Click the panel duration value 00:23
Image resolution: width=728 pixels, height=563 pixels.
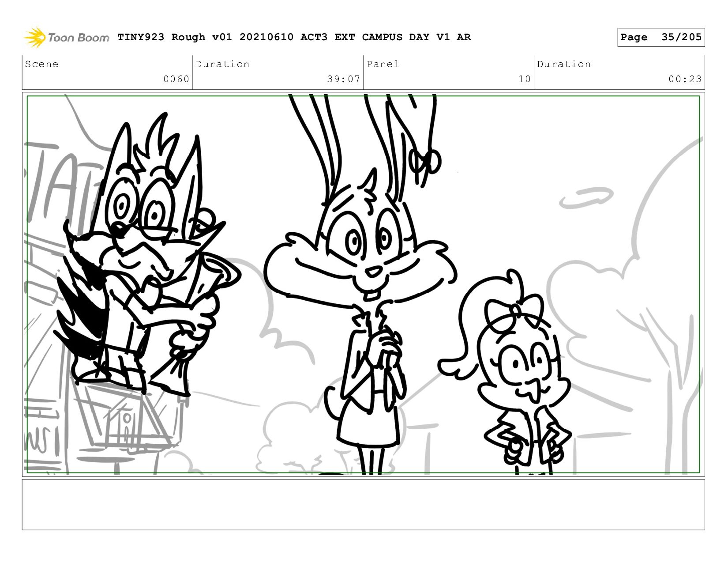point(685,79)
